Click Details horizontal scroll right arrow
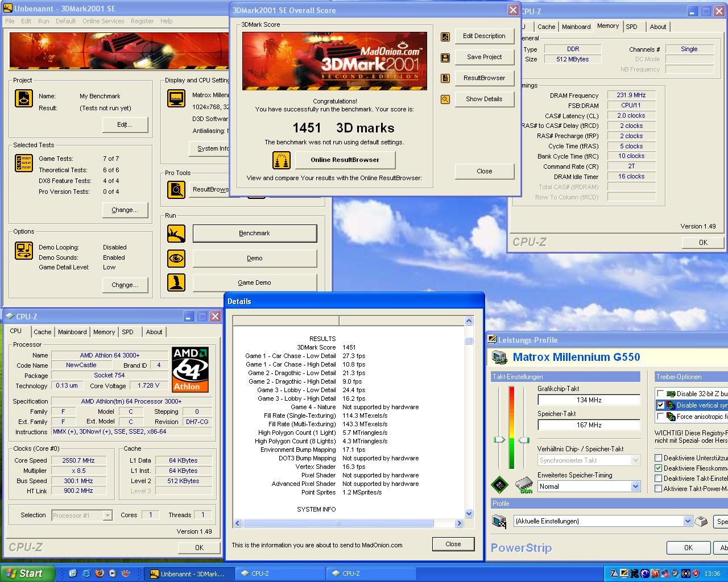Image resolution: width=728 pixels, height=582 pixels. pyautogui.click(x=460, y=523)
